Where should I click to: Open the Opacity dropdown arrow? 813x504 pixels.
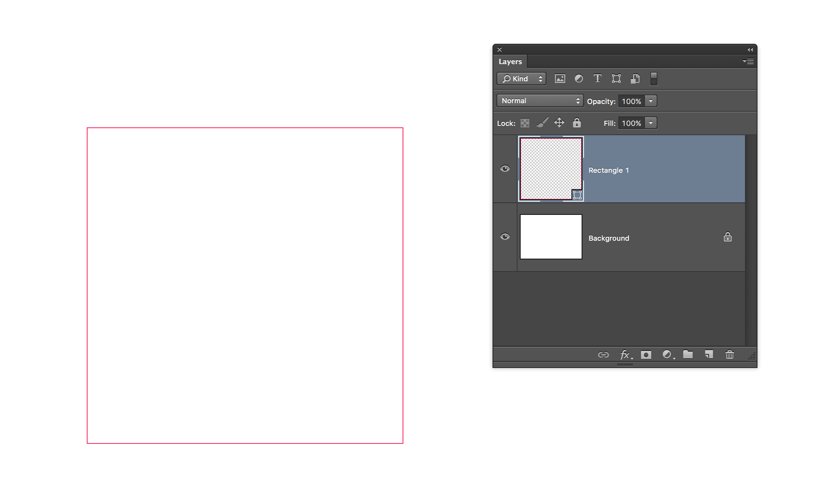(650, 101)
